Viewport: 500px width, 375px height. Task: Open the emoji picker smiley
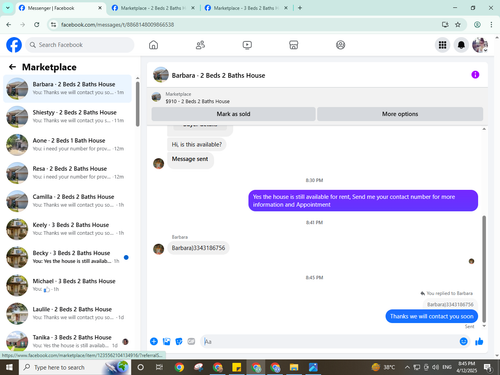463,341
